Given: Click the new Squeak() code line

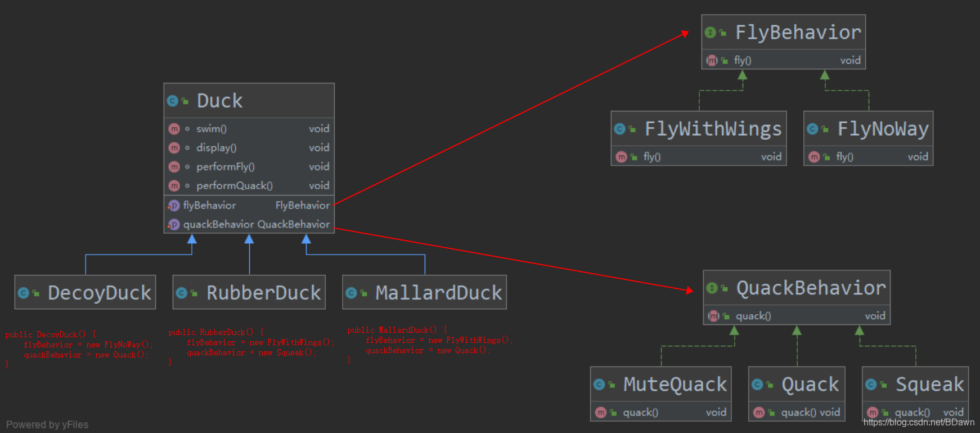Looking at the screenshot, I should pos(251,352).
